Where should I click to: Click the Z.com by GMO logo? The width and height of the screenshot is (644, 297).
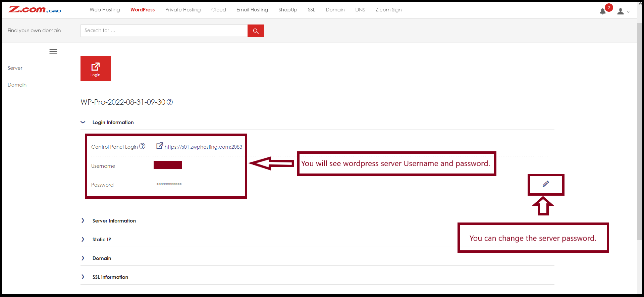click(35, 10)
